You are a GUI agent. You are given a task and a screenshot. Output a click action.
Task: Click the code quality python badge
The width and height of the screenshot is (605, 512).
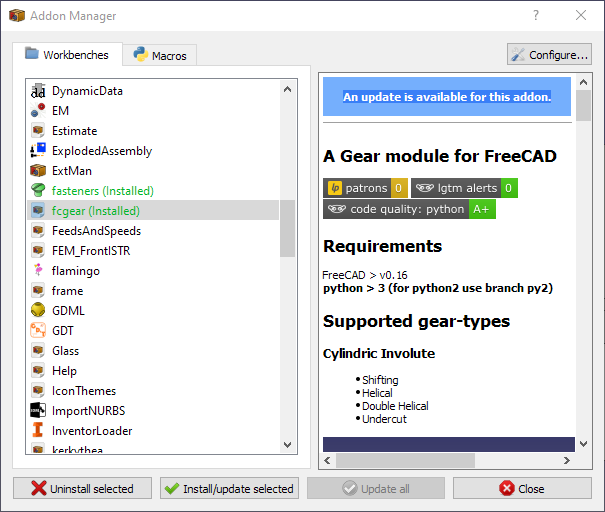coord(409,209)
